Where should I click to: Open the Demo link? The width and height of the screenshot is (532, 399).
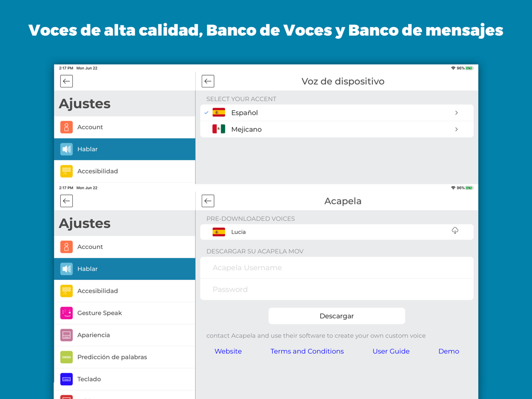click(x=448, y=351)
